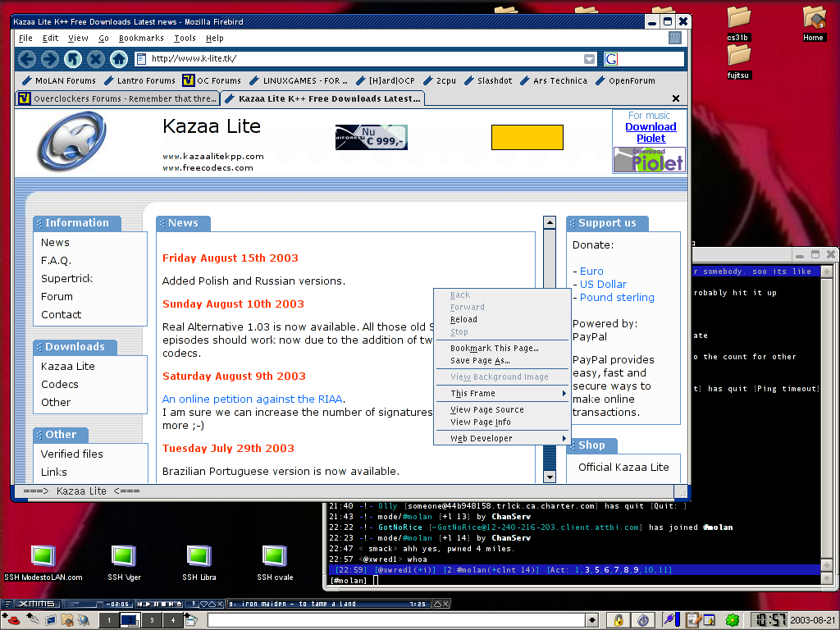Close the current browser tab with X
The height and width of the screenshot is (630, 840).
[x=676, y=98]
